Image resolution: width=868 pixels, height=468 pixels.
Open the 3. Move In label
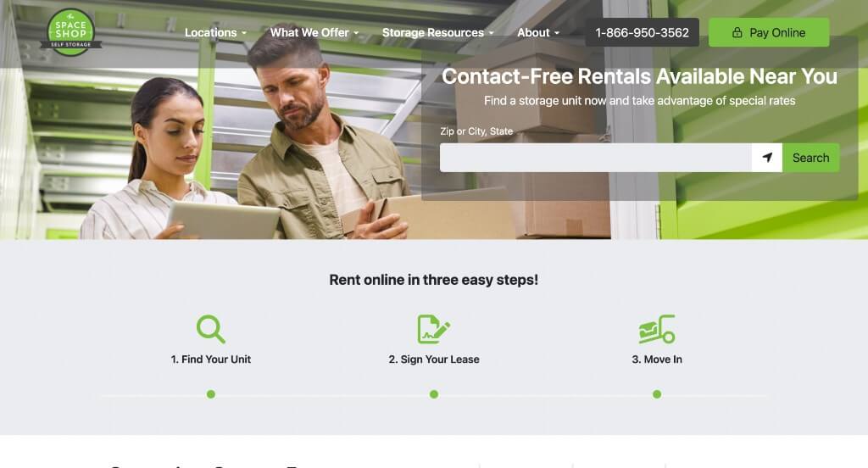point(657,359)
